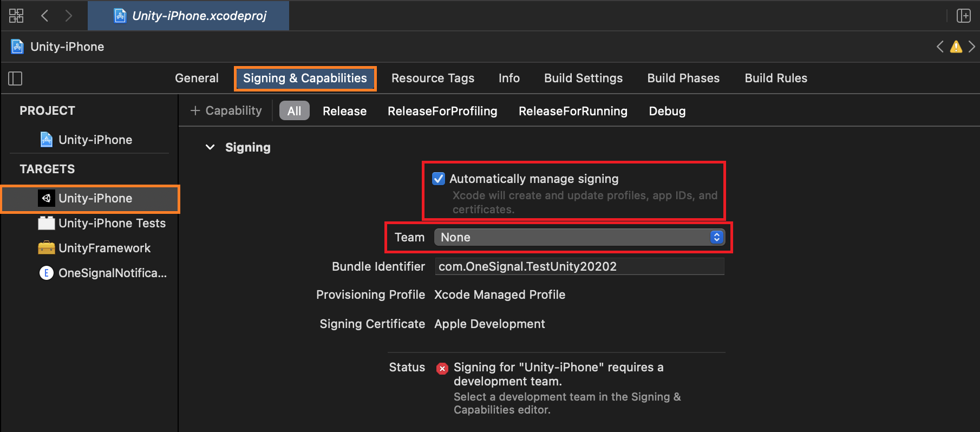This screenshot has width=980, height=432.
Task: Click the xcodeproj file icon in tab
Action: pyautogui.click(x=120, y=16)
